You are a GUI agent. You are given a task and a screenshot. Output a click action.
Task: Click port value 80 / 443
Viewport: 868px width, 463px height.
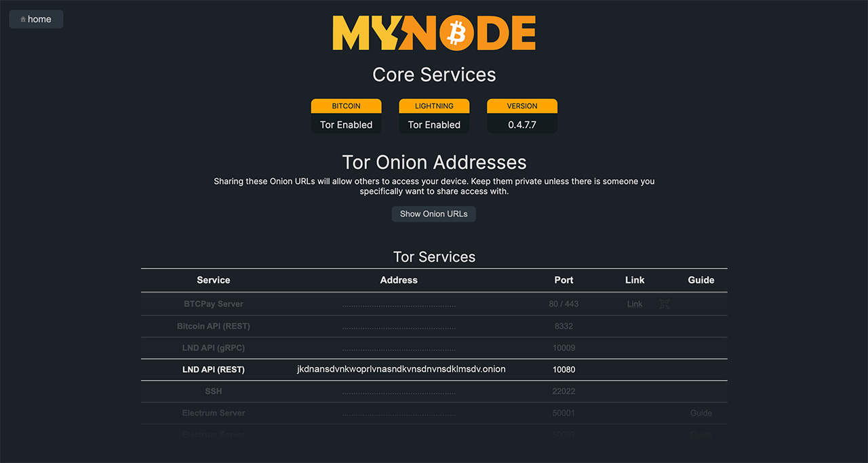click(564, 304)
